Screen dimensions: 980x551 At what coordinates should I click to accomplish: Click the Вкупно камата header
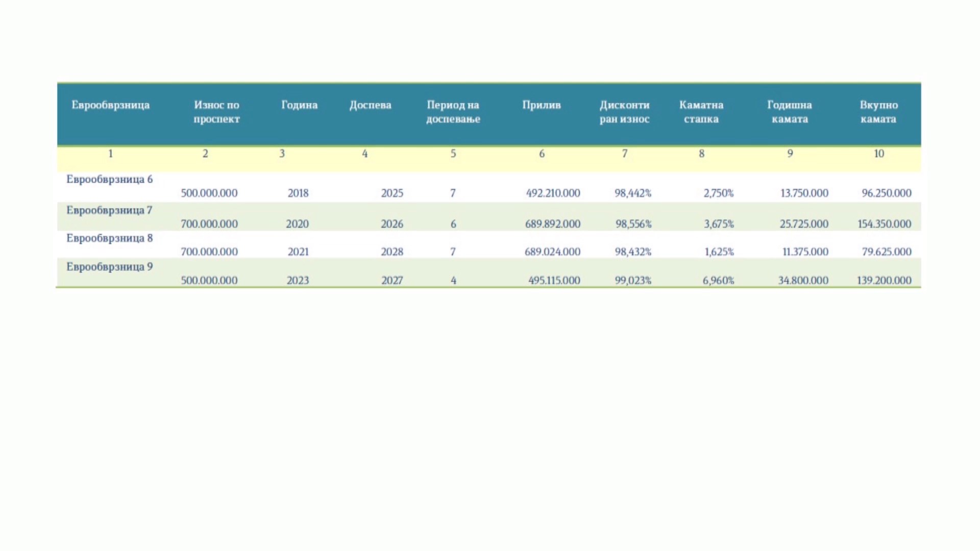point(878,112)
